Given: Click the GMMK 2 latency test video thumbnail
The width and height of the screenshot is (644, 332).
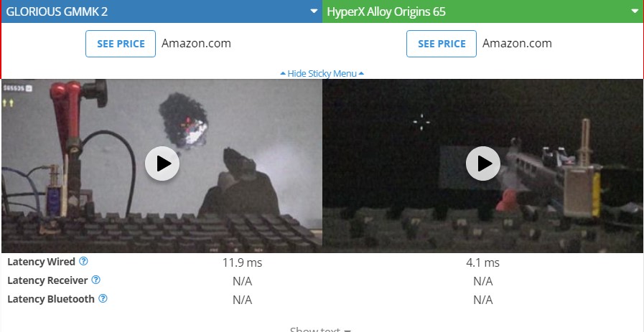Looking at the screenshot, I should [x=162, y=166].
